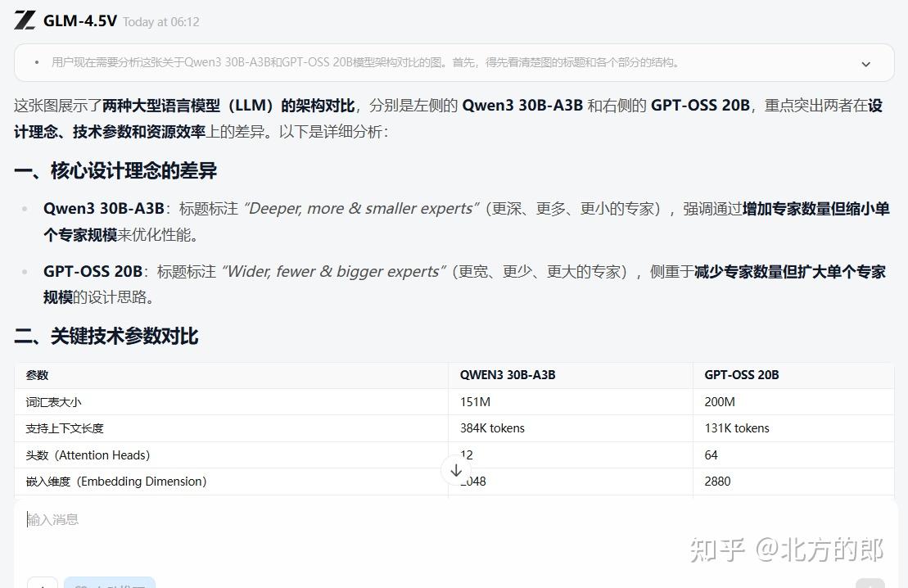
Task: Click the 200M vocabulary size cell
Action: pyautogui.click(x=718, y=402)
